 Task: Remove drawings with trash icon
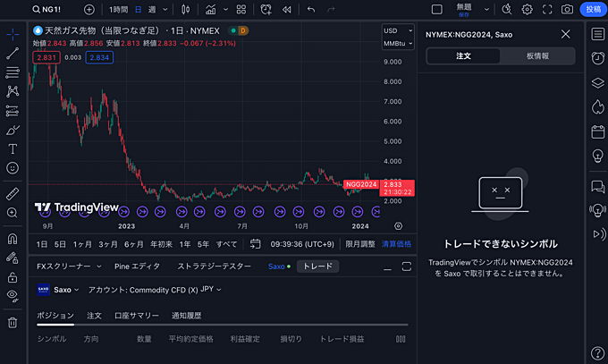tap(13, 323)
